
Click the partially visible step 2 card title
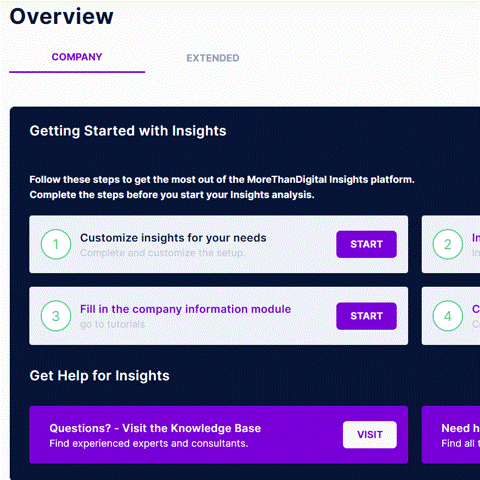tap(476, 238)
